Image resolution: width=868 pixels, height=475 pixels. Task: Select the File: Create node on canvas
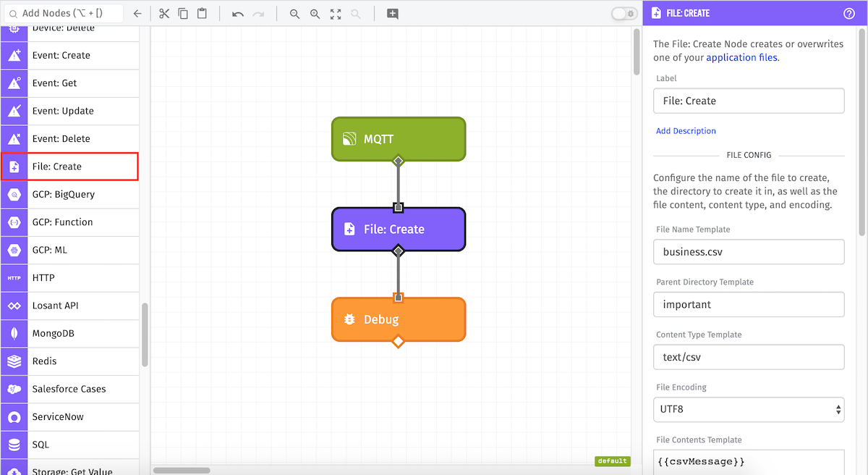coord(399,230)
